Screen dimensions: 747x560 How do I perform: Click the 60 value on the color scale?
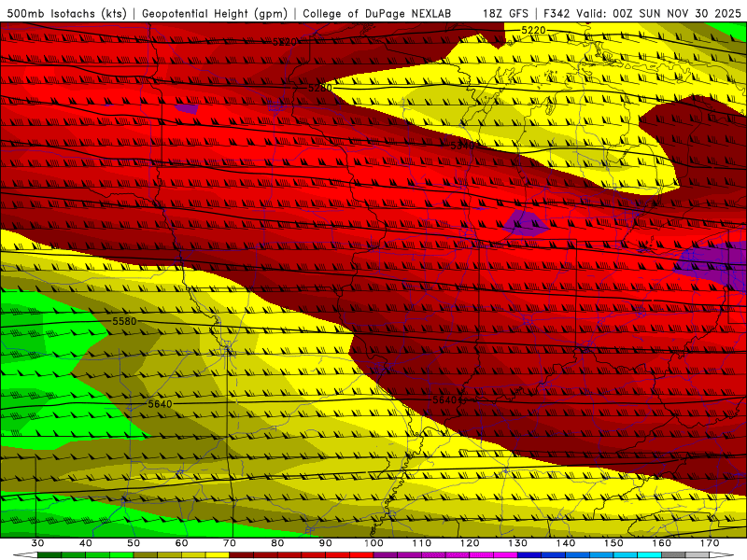point(181,543)
